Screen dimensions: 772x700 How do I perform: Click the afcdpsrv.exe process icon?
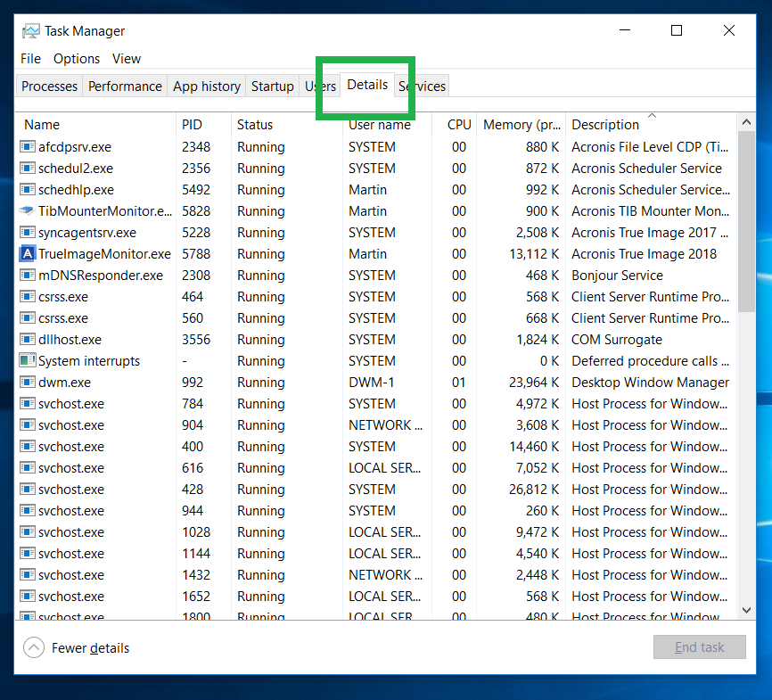click(27, 146)
